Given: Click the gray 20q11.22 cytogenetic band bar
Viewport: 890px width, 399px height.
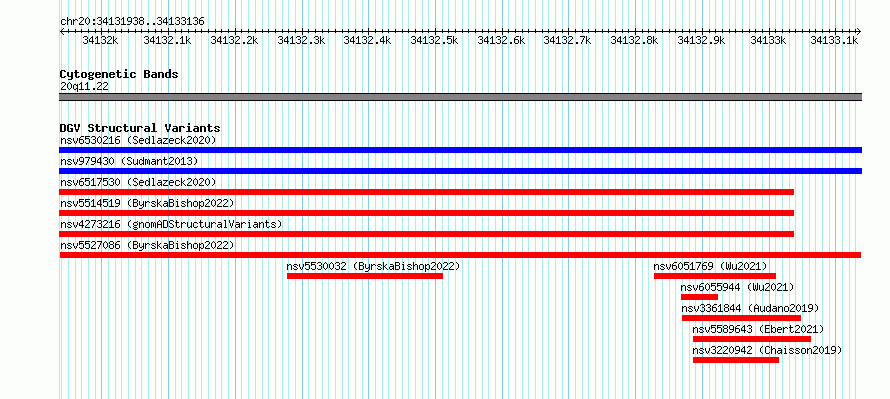Looking at the screenshot, I should pyautogui.click(x=460, y=97).
